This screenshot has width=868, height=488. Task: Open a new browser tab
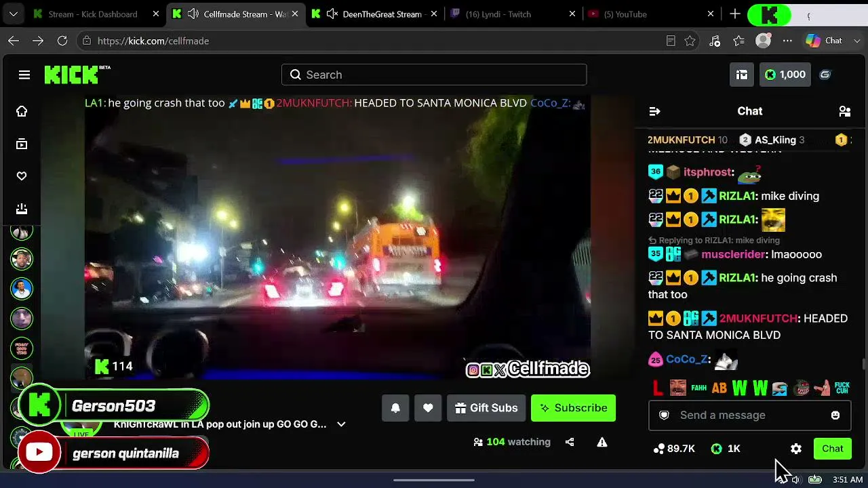(735, 14)
